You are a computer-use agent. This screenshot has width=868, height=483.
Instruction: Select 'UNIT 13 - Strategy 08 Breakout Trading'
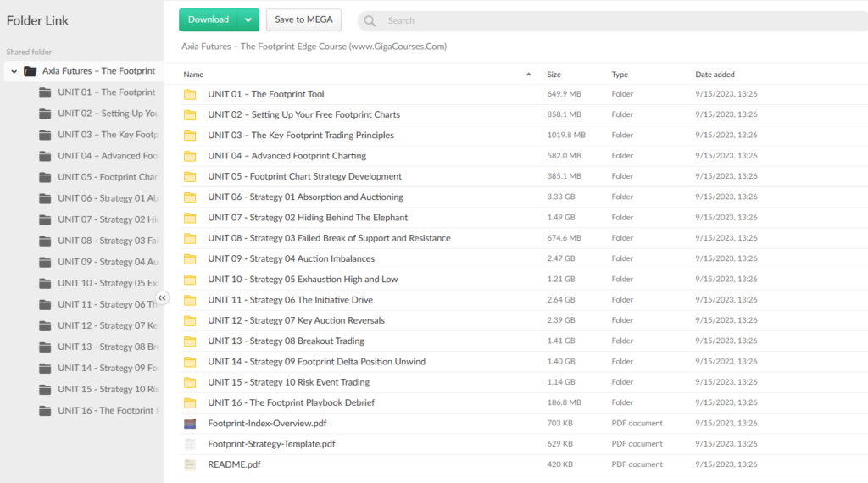[287, 341]
